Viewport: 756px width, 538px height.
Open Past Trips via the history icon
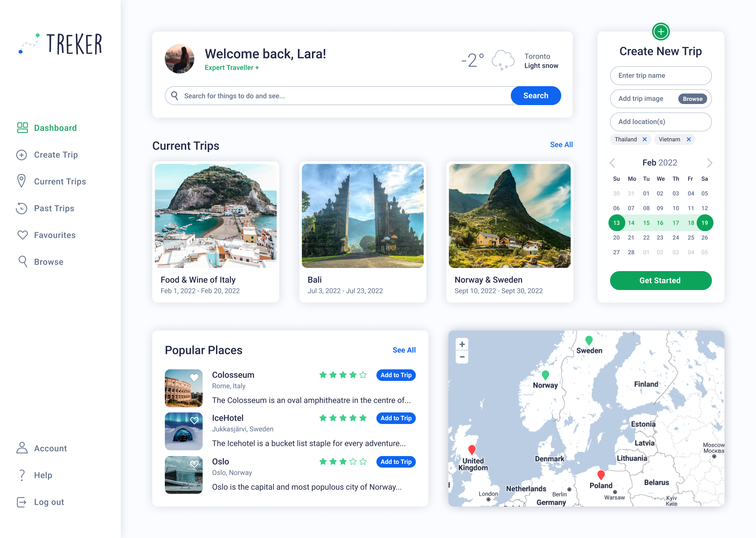click(22, 208)
